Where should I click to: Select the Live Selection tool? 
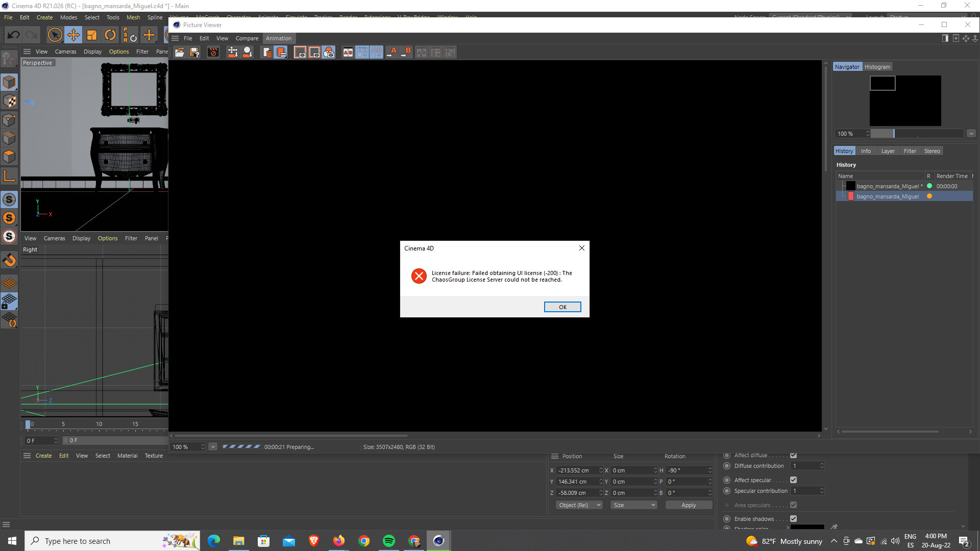pyautogui.click(x=55, y=35)
